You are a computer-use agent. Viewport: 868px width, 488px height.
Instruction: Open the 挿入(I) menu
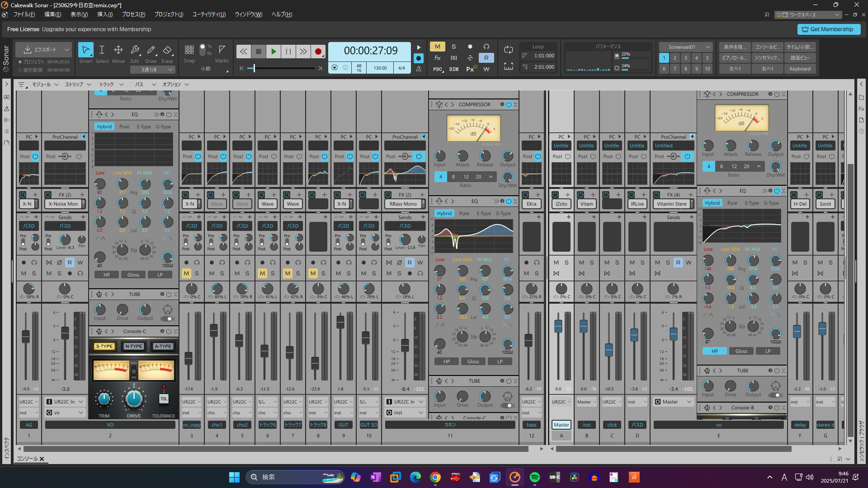point(105,14)
